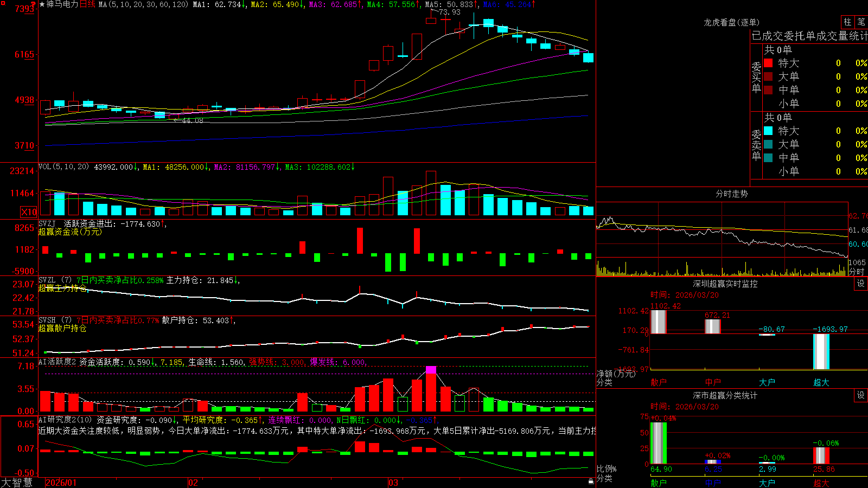Click the 活跃资金进出: -1774.630 value
The height and width of the screenshot is (488, 868).
tap(112, 223)
